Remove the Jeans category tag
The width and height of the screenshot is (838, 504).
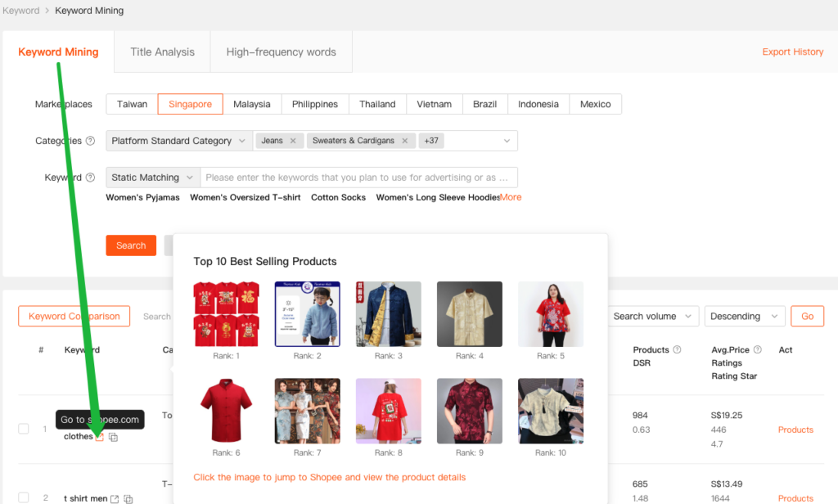click(292, 141)
